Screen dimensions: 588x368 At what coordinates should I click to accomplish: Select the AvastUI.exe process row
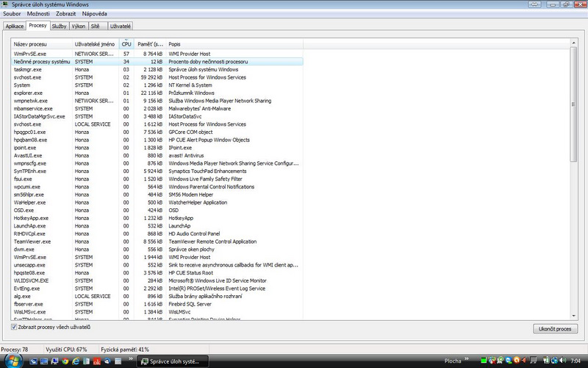157,155
